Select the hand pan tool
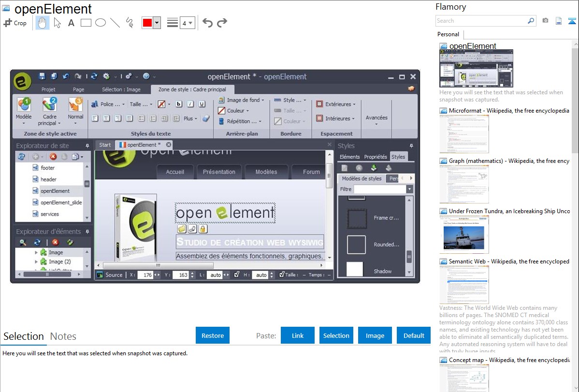This screenshot has width=579, height=392. (x=43, y=23)
